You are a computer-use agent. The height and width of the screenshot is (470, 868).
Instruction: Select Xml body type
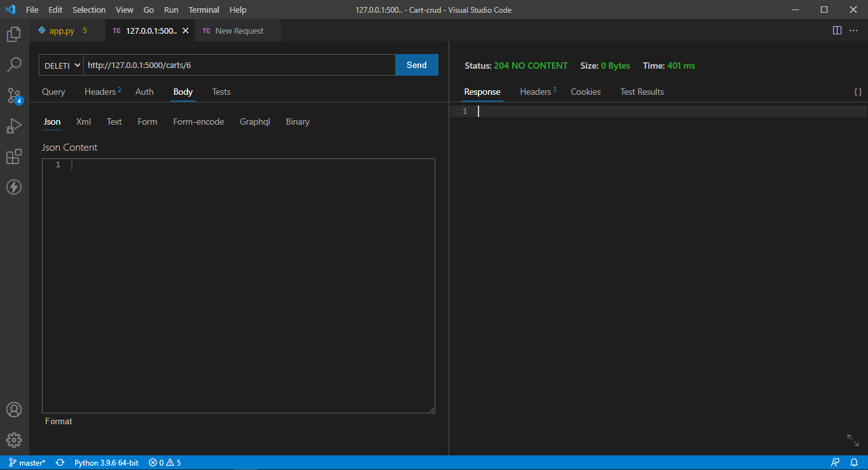[83, 121]
